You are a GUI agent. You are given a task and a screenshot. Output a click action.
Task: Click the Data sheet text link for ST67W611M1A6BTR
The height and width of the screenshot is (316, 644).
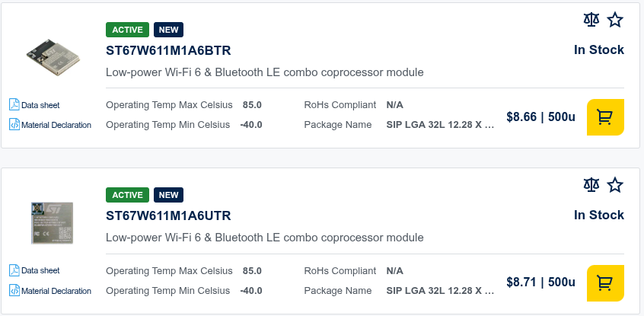click(40, 105)
